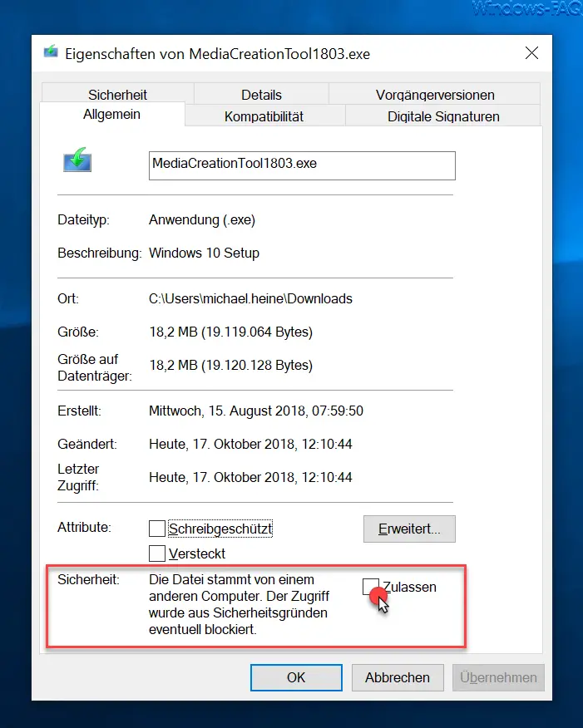Select the Allgemein tab
Screen dimensions: 583x728
(x=112, y=114)
